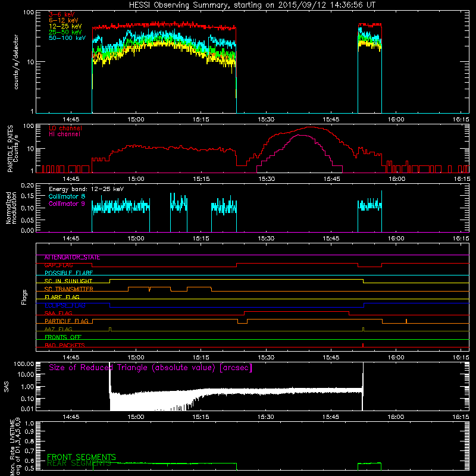This screenshot has width=476, height=476.
Task: Click the 'PARTICLE RATES Counts/s' axis title
Action: 12,149
